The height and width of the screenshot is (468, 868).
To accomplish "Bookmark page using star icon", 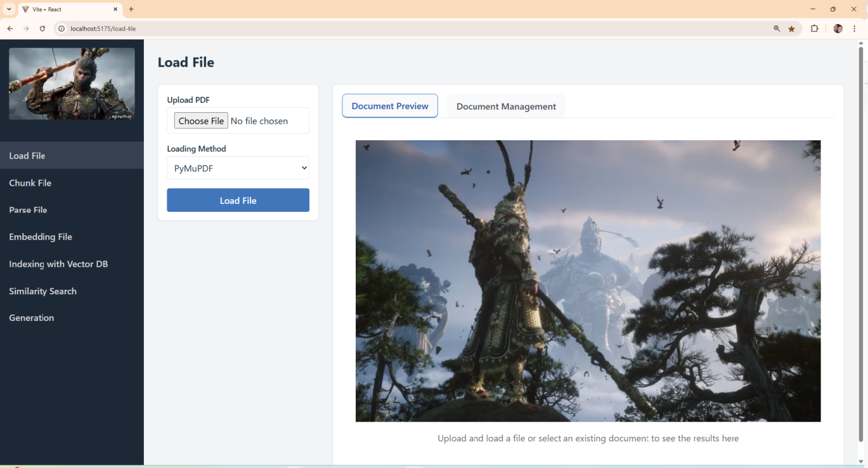I will pyautogui.click(x=791, y=29).
